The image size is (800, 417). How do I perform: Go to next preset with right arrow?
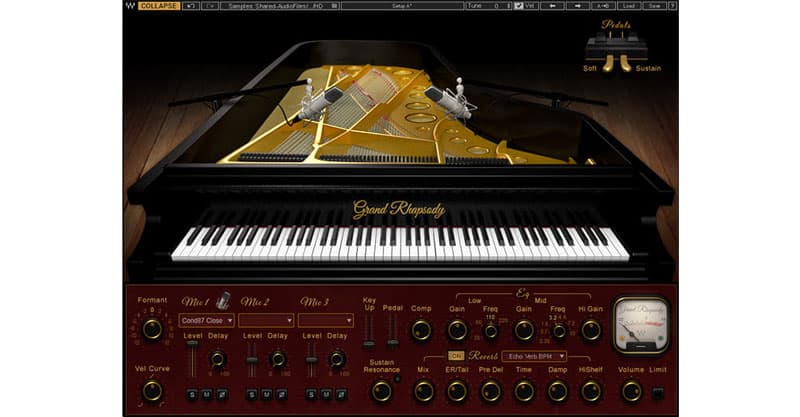click(578, 6)
